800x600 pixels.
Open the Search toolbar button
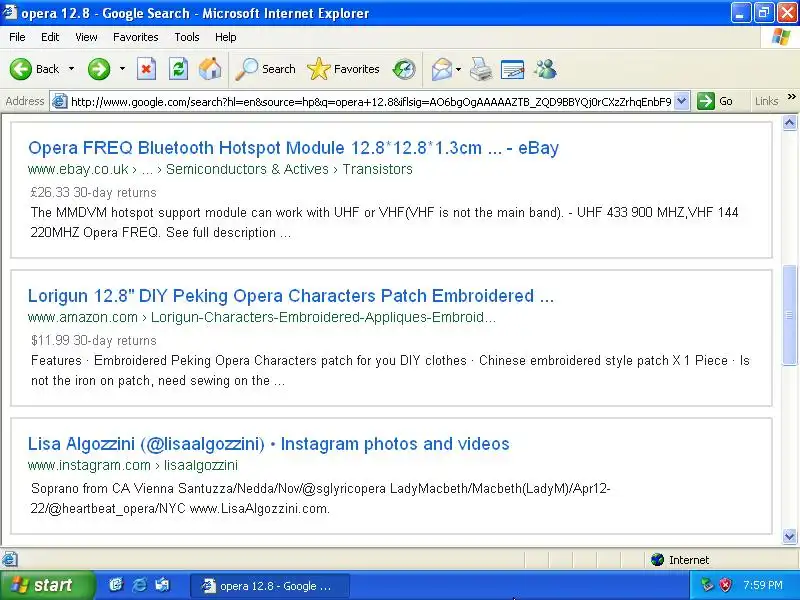[x=265, y=69]
